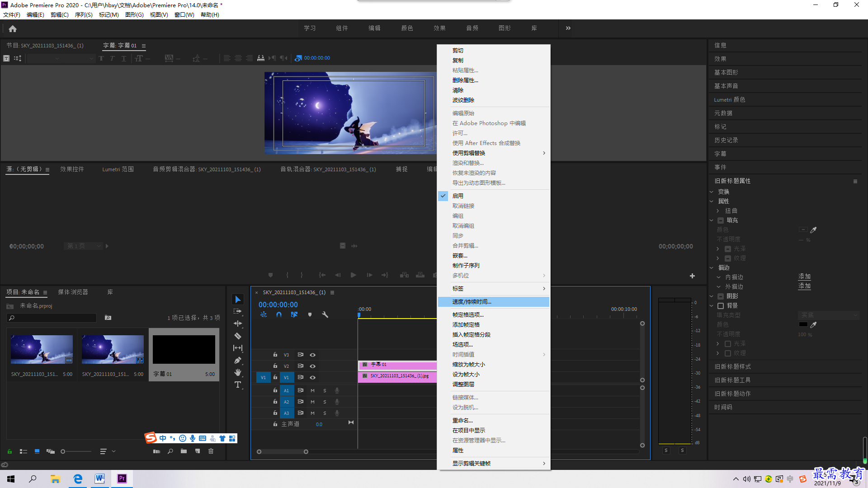Click source monitor button editor plus
The height and width of the screenshot is (488, 868).
[692, 276]
